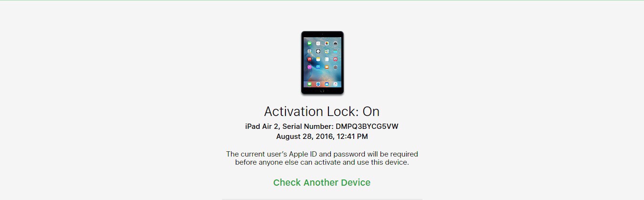Tap the pink iTunes Store icon on the iPad

point(309,67)
